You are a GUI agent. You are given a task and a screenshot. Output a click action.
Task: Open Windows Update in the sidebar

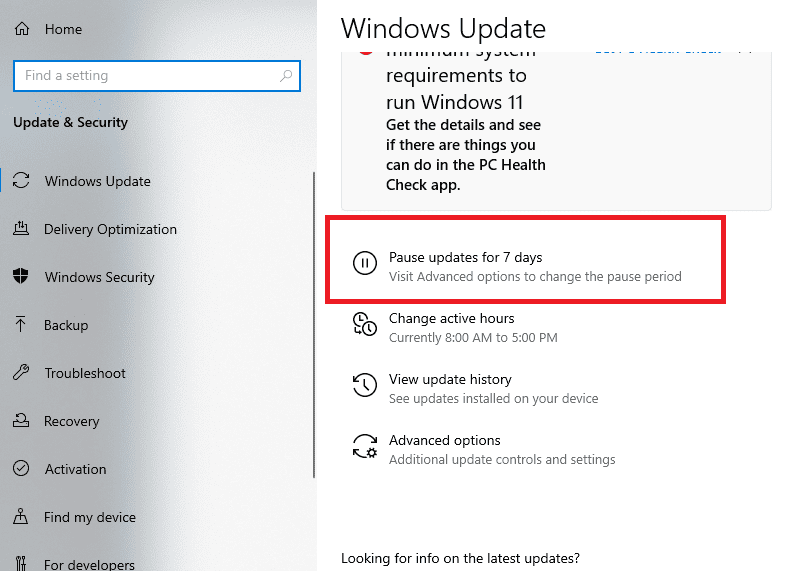click(98, 181)
